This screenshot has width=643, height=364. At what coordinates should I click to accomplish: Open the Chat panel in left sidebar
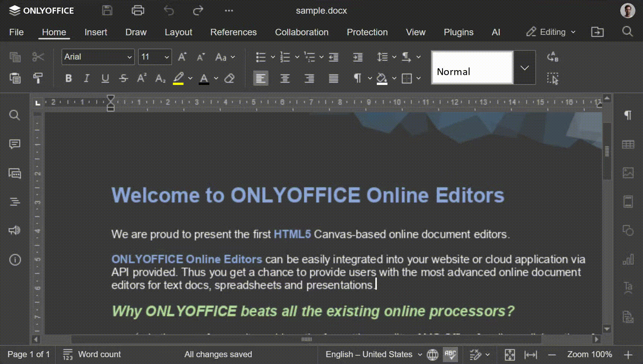pyautogui.click(x=14, y=173)
